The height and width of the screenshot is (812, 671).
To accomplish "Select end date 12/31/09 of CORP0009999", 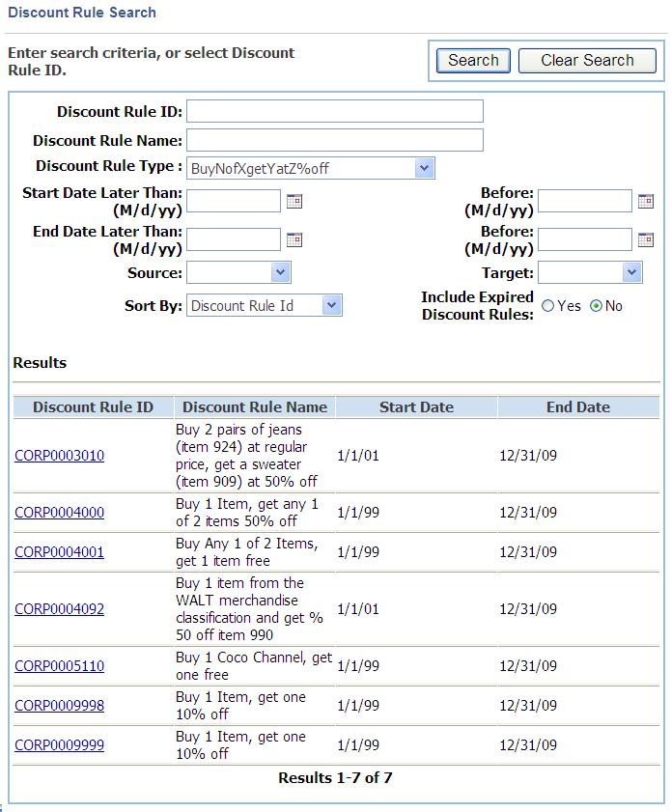I will coord(528,745).
